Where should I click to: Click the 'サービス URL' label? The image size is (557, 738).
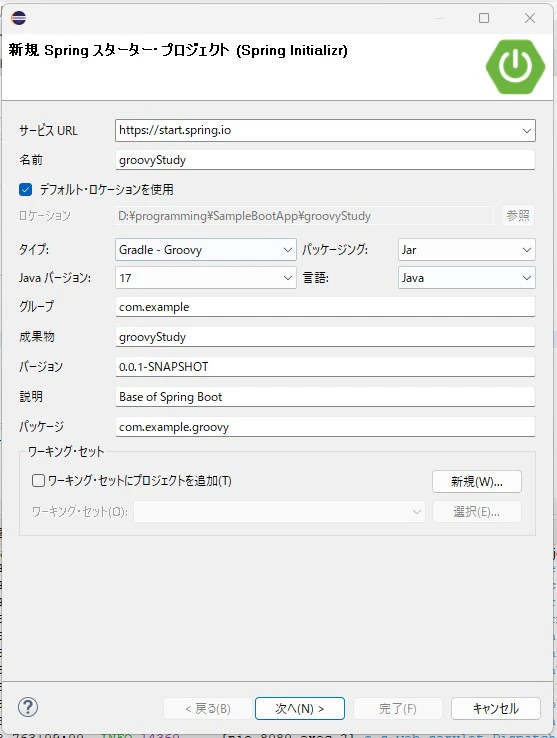(48, 130)
